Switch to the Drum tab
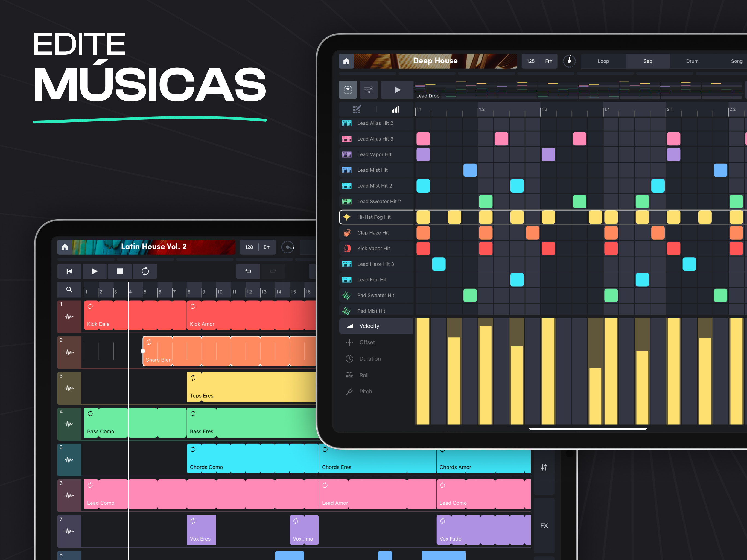747x560 pixels. tap(692, 61)
